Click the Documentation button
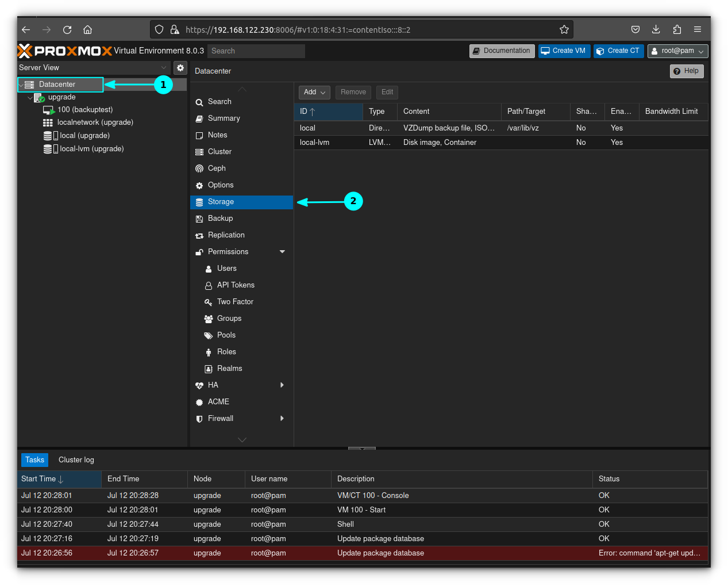The height and width of the screenshot is (586, 728). (x=502, y=51)
